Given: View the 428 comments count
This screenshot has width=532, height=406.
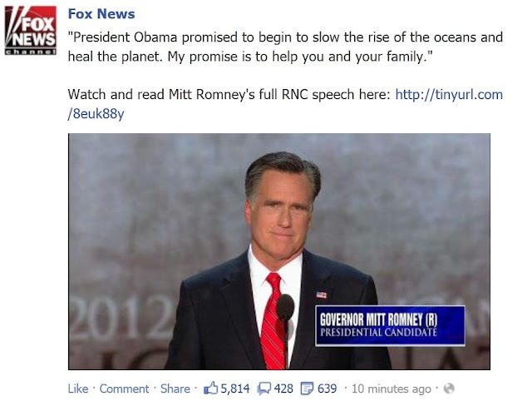Looking at the screenshot, I should [x=283, y=389].
